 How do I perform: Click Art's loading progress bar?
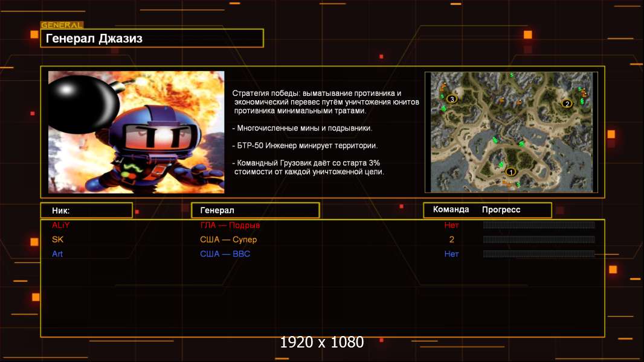tap(539, 253)
